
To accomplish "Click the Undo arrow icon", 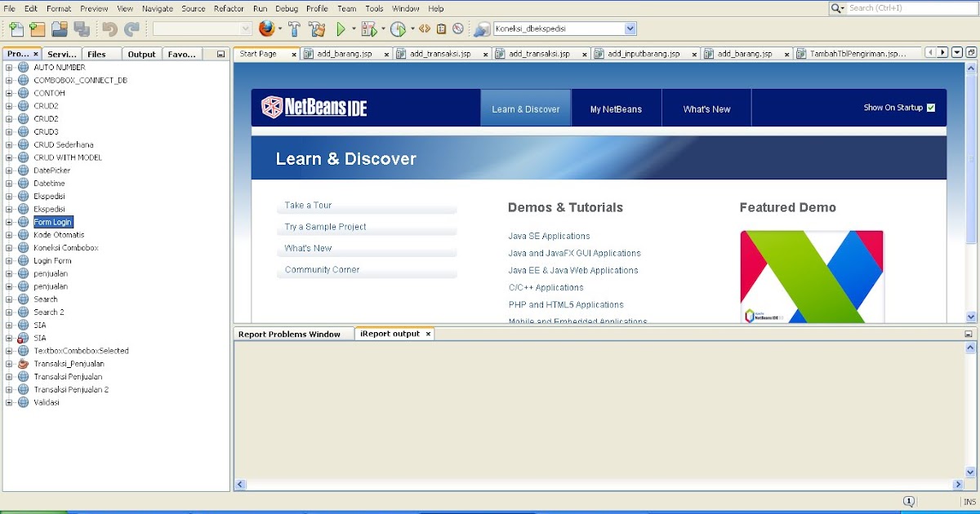I will [x=109, y=29].
